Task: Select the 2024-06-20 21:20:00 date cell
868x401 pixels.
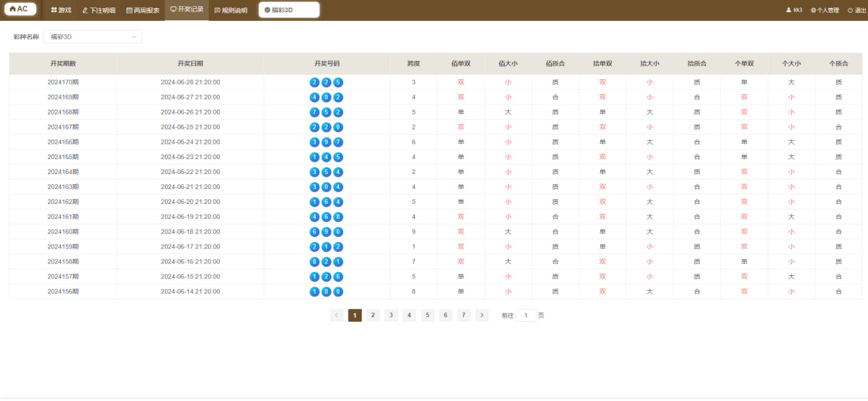Action: click(191, 201)
